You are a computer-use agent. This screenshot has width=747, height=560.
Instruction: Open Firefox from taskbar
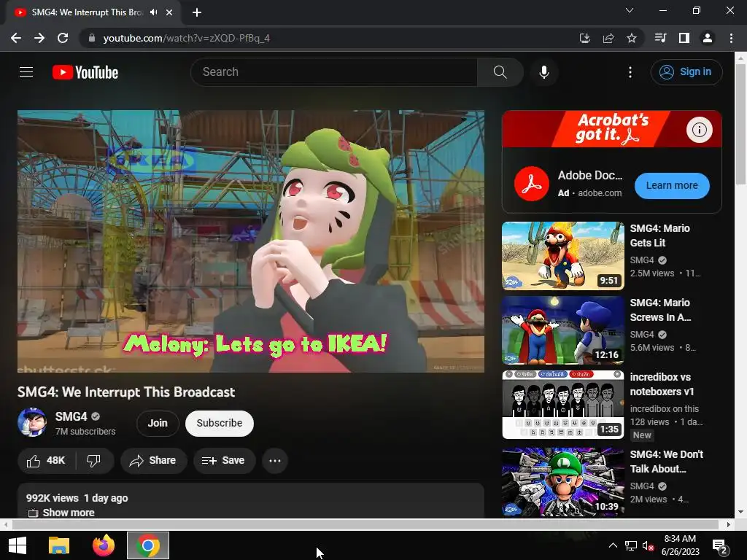104,545
